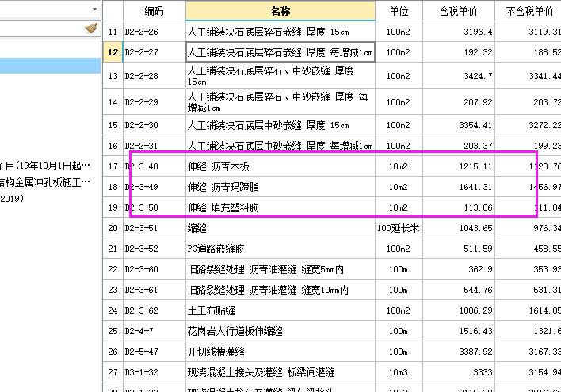This screenshot has width=561, height=392.
Task: Click code cell D2-4-7
Action: (x=155, y=331)
